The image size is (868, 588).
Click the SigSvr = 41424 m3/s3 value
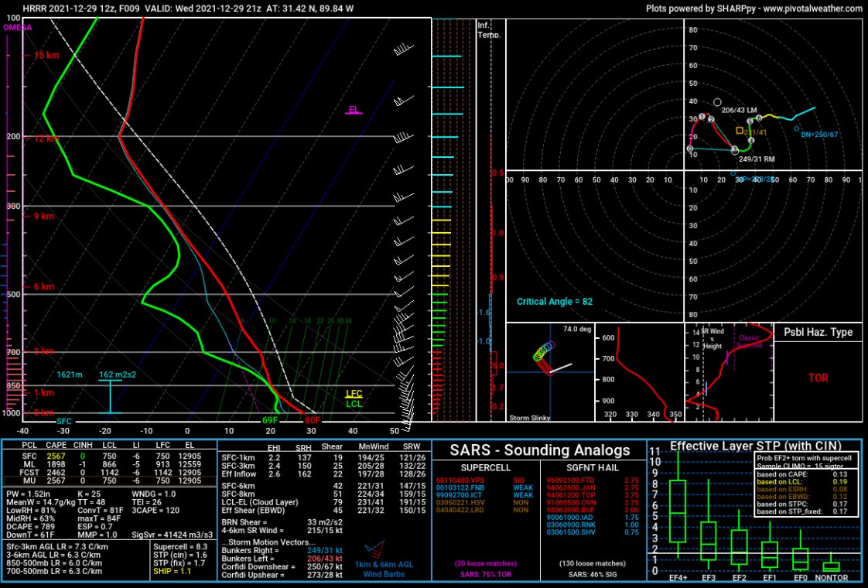coord(173,535)
